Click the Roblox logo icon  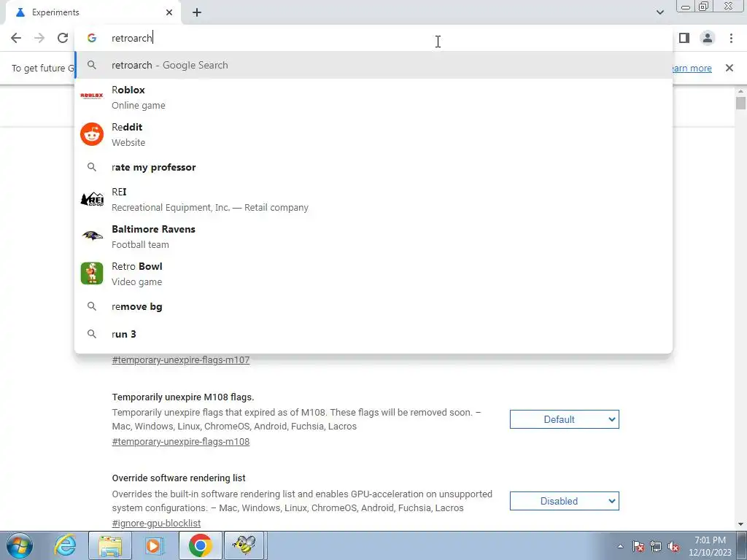(92, 96)
